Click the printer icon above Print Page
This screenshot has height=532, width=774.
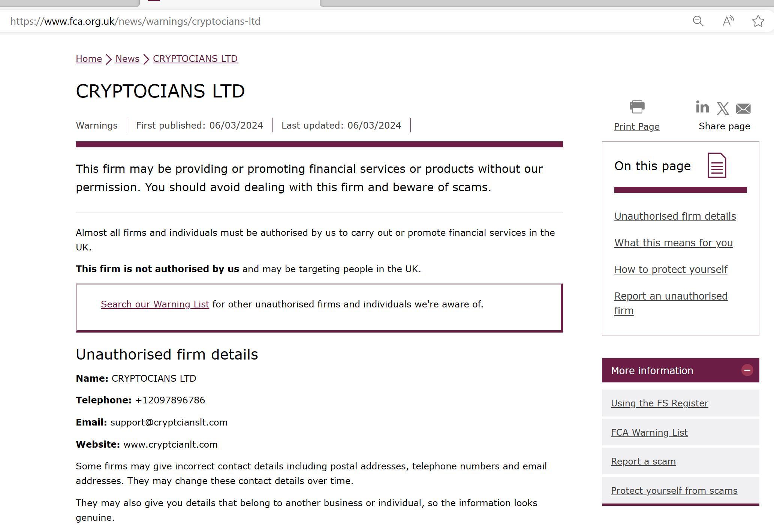tap(637, 107)
